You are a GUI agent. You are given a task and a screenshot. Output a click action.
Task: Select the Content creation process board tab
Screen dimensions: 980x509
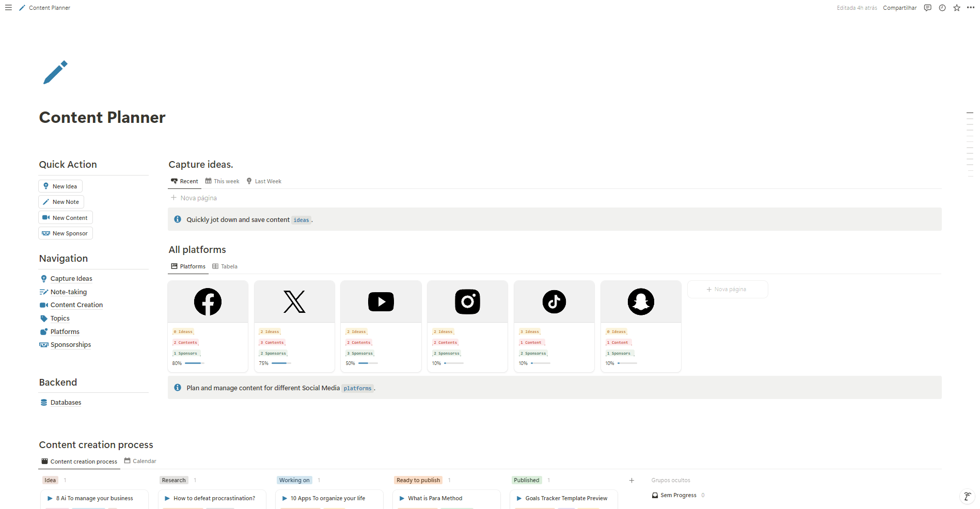(79, 462)
